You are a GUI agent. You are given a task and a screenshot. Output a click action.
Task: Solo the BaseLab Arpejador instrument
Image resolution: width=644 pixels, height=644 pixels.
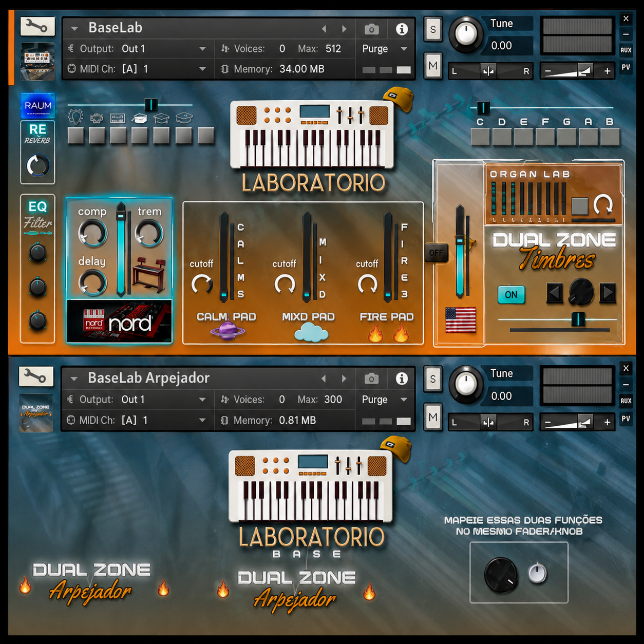click(x=433, y=379)
